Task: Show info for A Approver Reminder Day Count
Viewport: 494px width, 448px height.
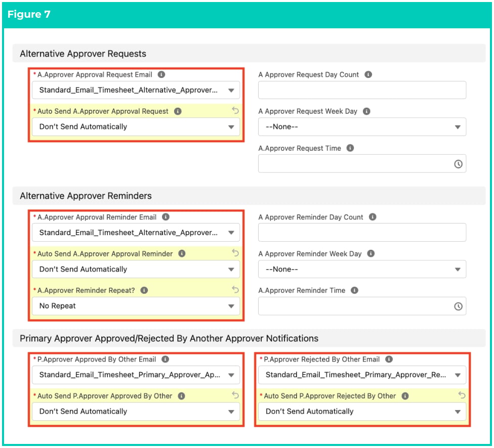Action: (373, 217)
